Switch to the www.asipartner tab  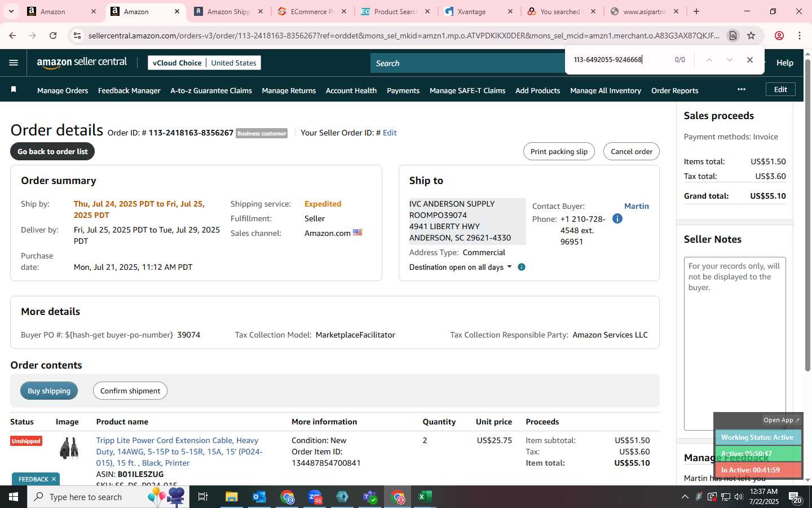[645, 11]
